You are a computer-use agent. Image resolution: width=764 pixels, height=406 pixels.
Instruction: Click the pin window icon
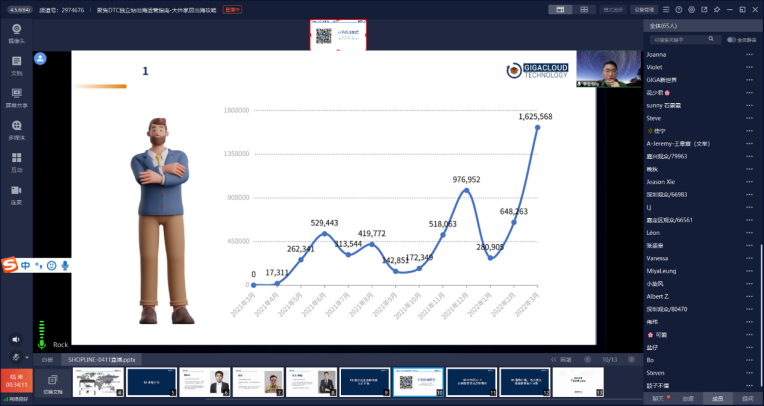[717, 10]
